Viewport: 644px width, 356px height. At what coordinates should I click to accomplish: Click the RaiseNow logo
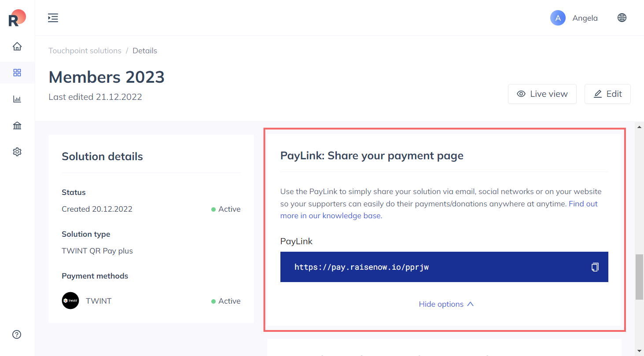pyautogui.click(x=17, y=18)
